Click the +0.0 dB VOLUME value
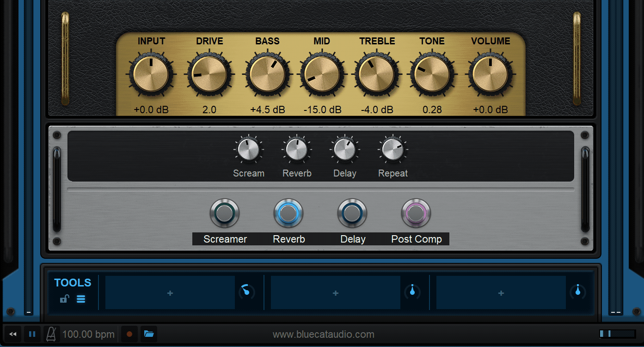This screenshot has width=644, height=347. pyautogui.click(x=490, y=110)
